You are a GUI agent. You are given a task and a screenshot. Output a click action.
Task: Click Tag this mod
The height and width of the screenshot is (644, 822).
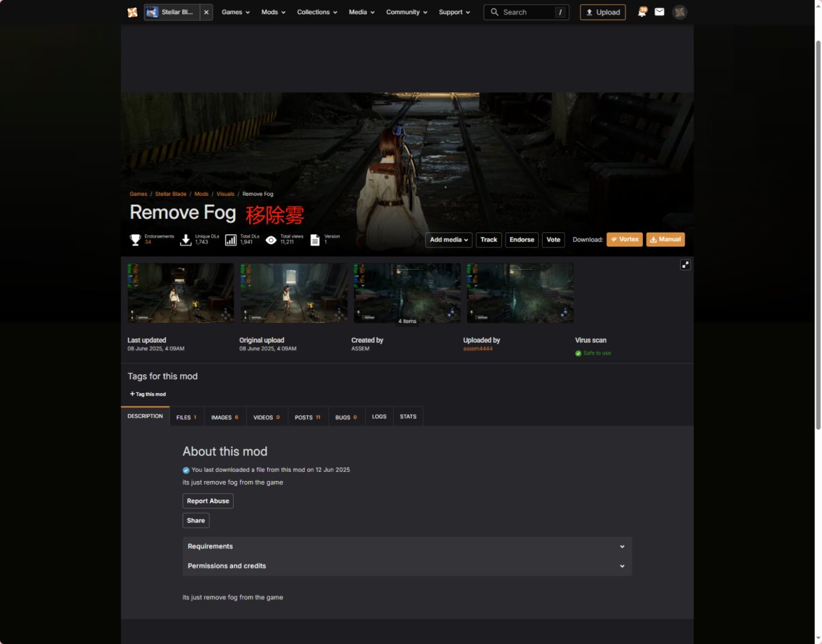point(148,394)
